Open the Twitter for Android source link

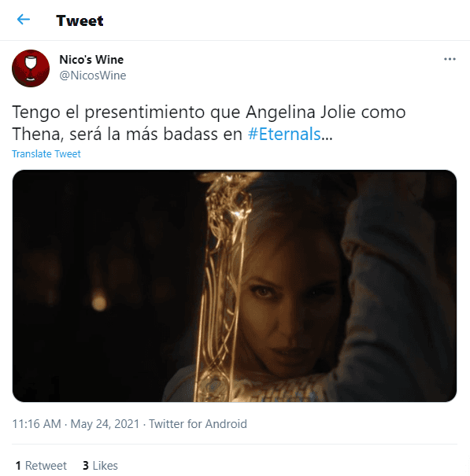tap(198, 424)
